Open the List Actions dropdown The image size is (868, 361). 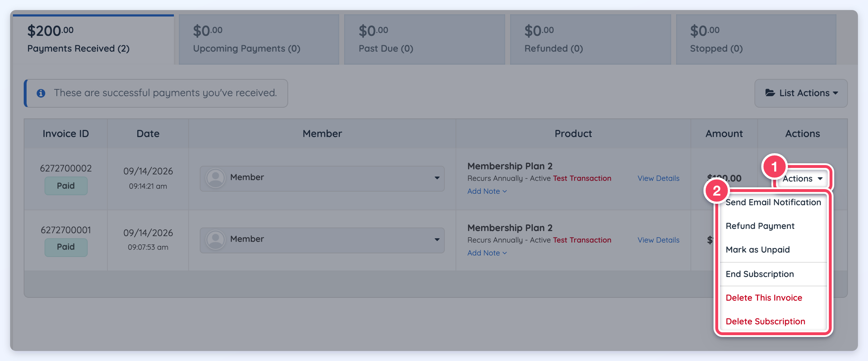(x=801, y=93)
